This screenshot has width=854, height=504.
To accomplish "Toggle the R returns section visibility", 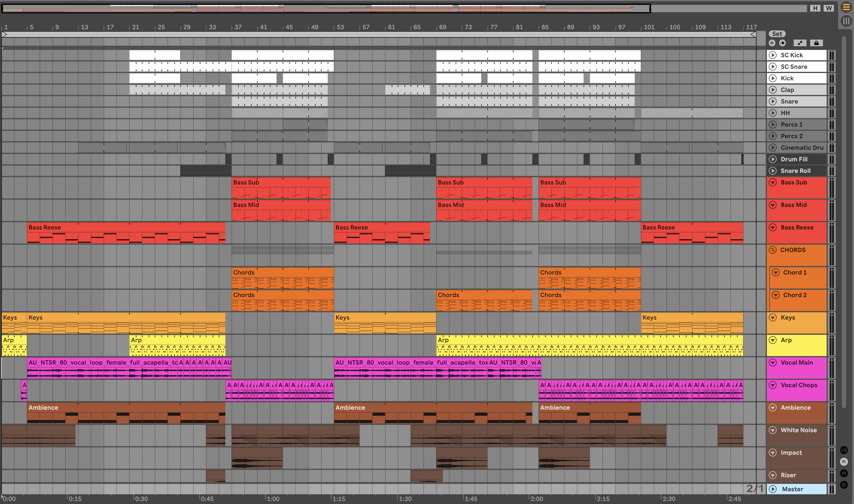I will point(844,462).
